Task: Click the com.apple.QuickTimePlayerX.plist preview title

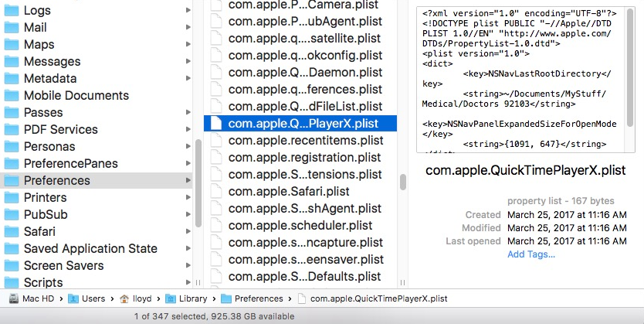Action: [525, 170]
